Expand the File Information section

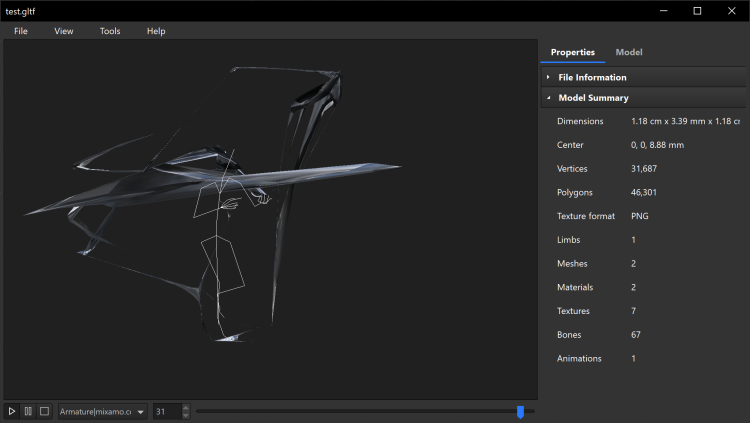point(592,77)
